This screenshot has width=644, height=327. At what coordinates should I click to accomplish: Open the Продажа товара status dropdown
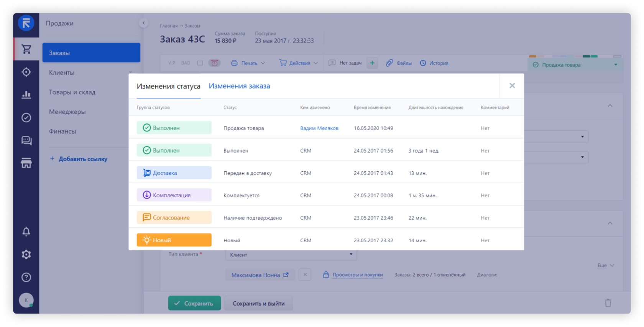pos(575,65)
